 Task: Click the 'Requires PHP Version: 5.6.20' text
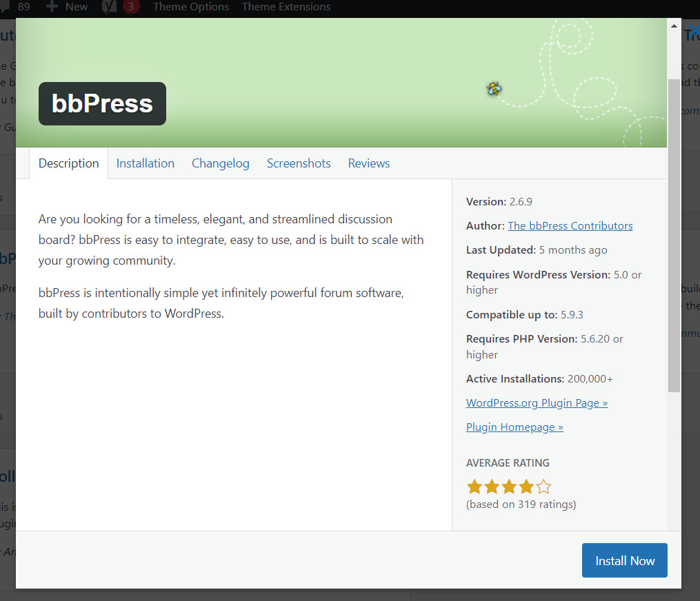[538, 338]
